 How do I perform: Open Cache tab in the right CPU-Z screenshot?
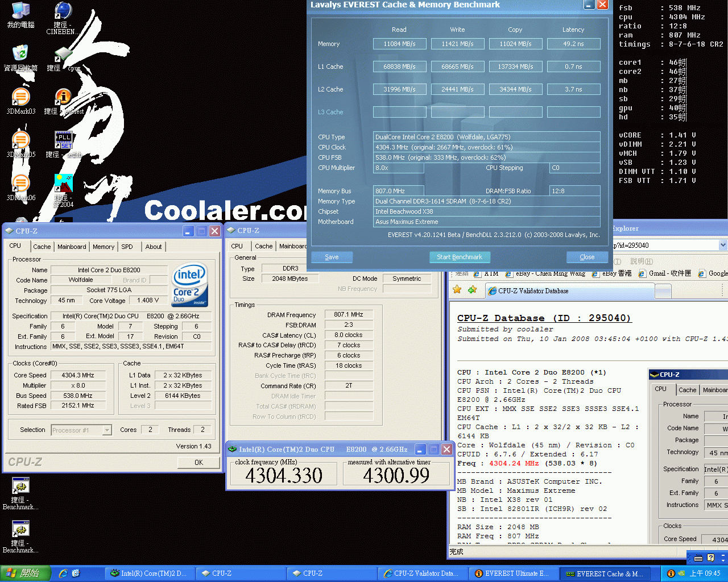coord(687,390)
